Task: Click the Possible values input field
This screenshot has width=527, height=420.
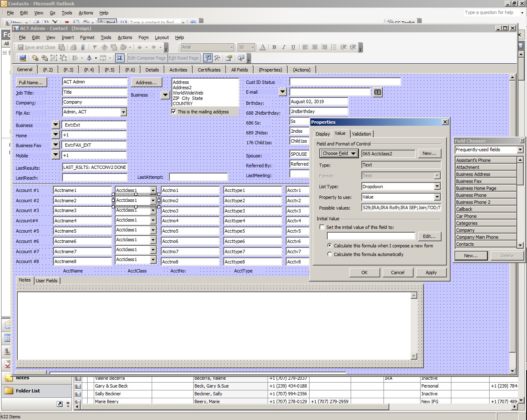Action: coord(401,208)
